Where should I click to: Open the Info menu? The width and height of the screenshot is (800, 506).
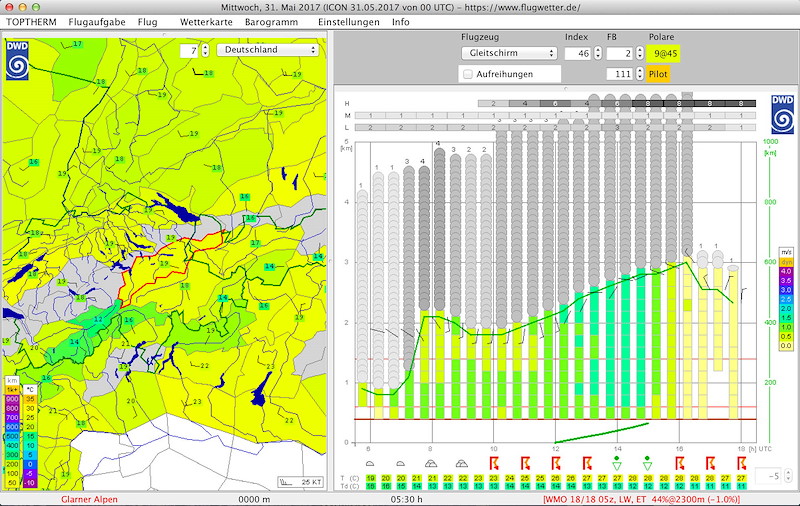click(x=401, y=22)
